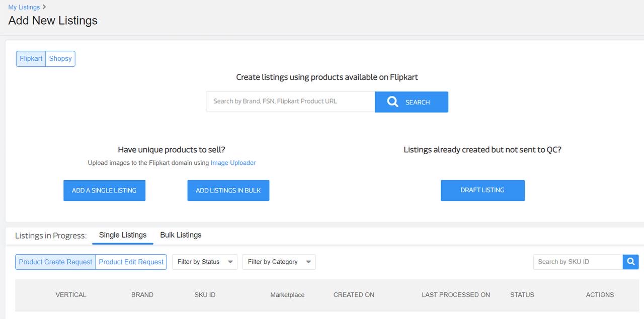Click ADD LISTINGS IN BULK button
The height and width of the screenshot is (319, 644).
tap(228, 190)
